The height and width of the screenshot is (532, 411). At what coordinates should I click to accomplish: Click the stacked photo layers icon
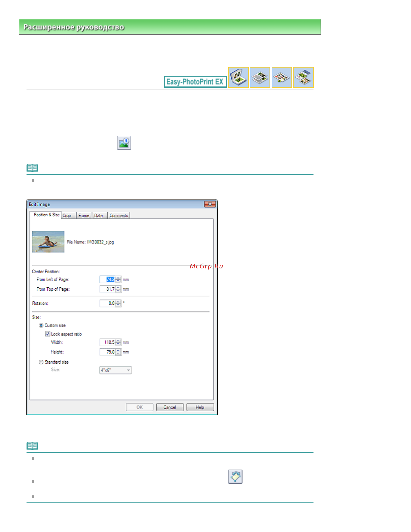tap(260, 77)
